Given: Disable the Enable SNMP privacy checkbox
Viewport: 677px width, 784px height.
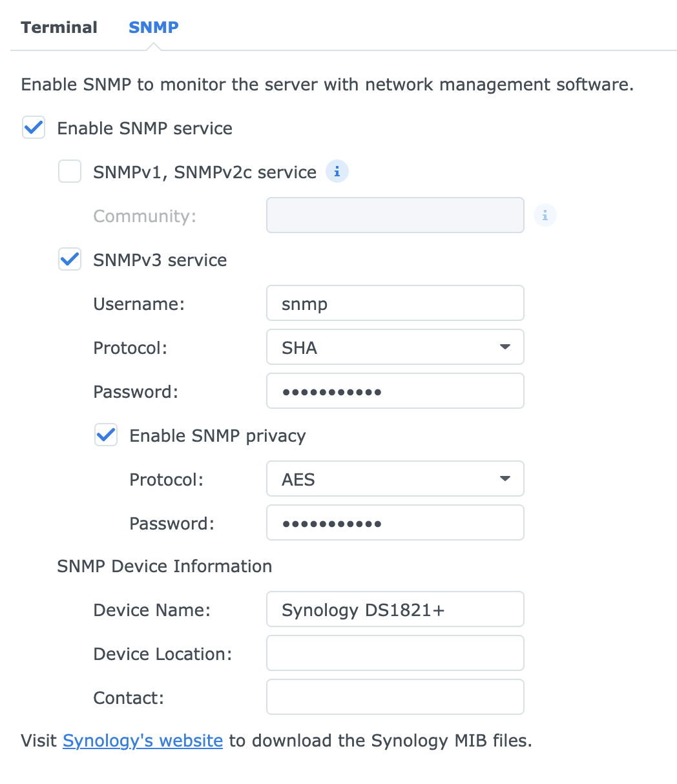Looking at the screenshot, I should [106, 435].
